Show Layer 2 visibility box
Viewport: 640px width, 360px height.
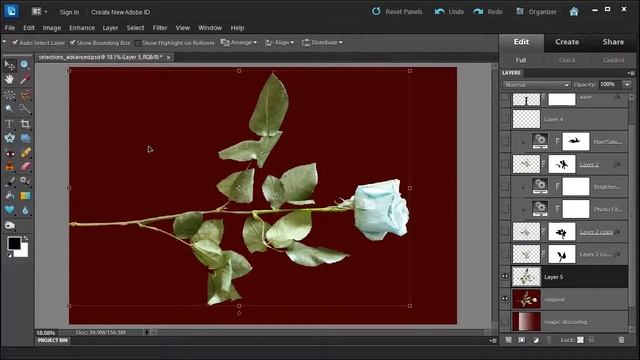(x=505, y=164)
